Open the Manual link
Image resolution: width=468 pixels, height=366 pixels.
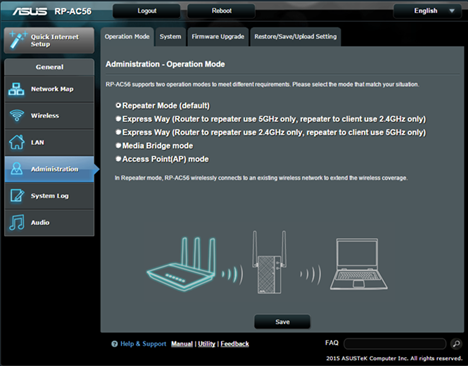point(182,344)
